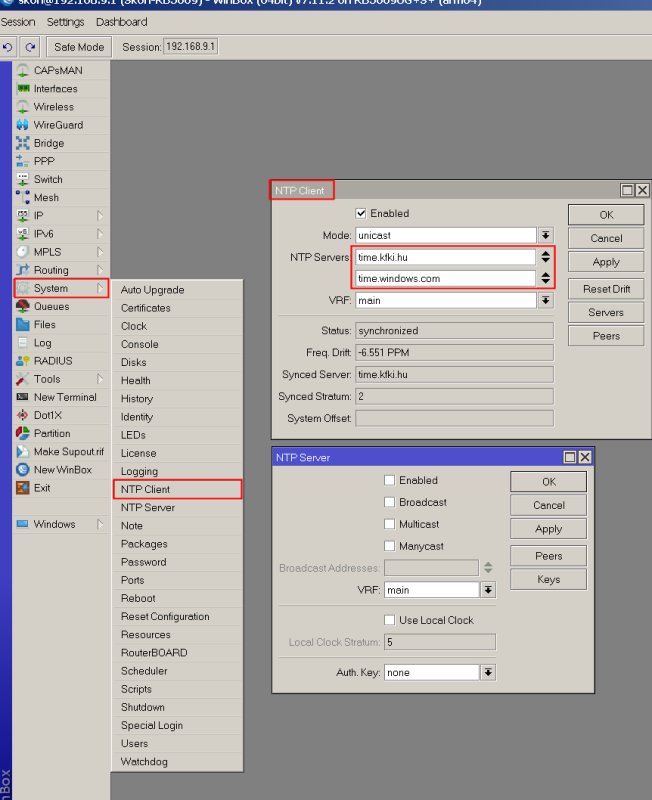Open Switch via its sidebar icon
Image resolution: width=652 pixels, height=800 pixels.
click(23, 180)
